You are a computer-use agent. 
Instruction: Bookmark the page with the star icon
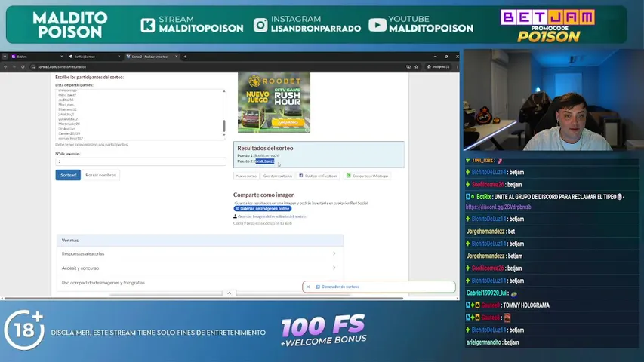tap(416, 67)
